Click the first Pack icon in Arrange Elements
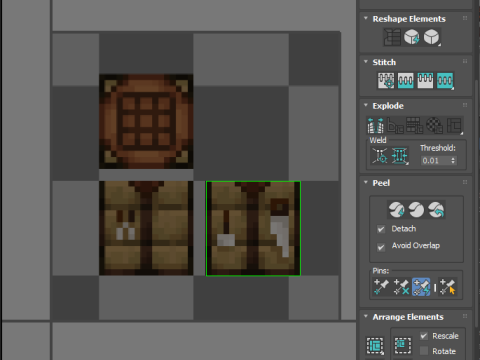The image size is (480, 360). point(375,345)
